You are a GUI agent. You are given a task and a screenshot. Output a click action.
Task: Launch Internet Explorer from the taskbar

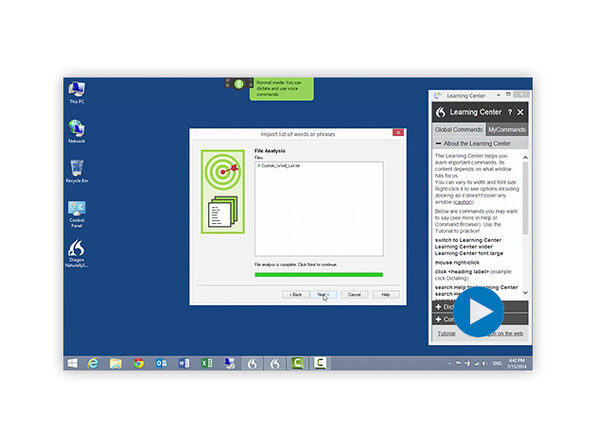(93, 363)
